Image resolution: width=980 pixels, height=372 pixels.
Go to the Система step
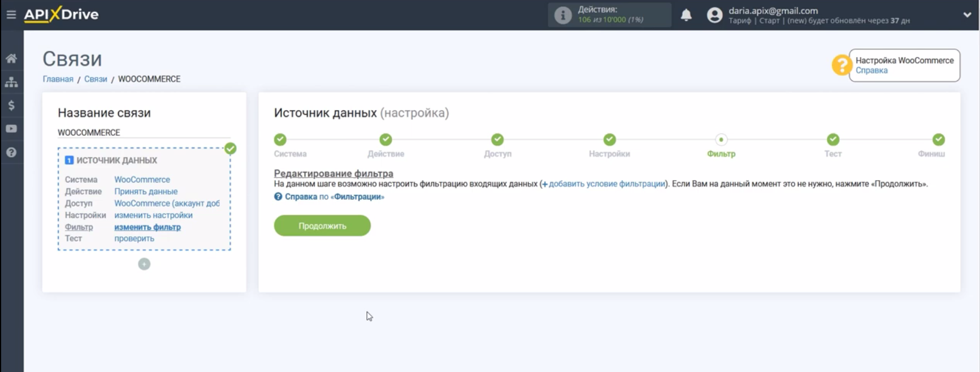pyautogui.click(x=280, y=140)
